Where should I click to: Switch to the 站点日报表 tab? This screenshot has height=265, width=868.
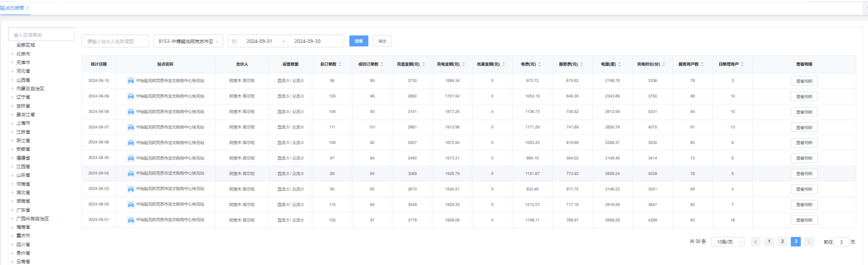12,8
